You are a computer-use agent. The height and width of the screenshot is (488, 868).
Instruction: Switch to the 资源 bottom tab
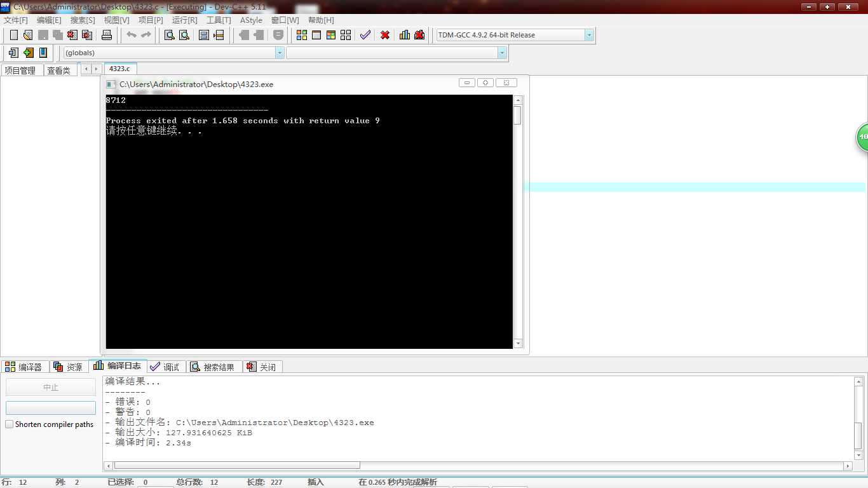pos(69,367)
